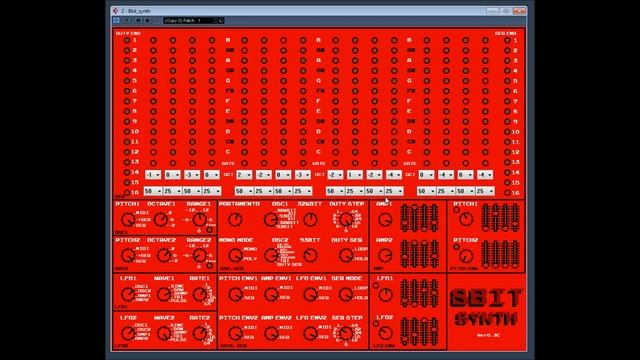Click the RATE2 knob
The height and width of the screenshot is (360, 640).
tap(200, 333)
